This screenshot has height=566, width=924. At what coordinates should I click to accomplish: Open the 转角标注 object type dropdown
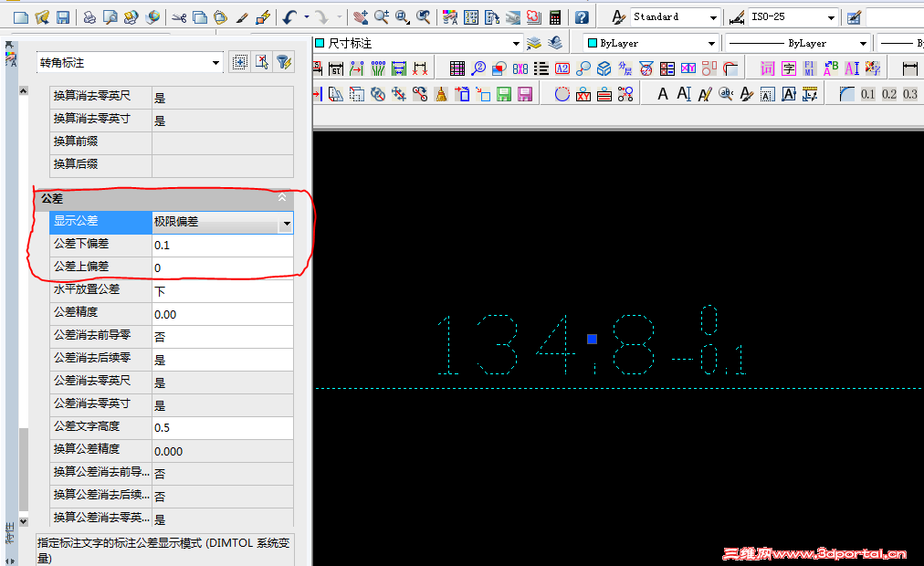point(215,62)
